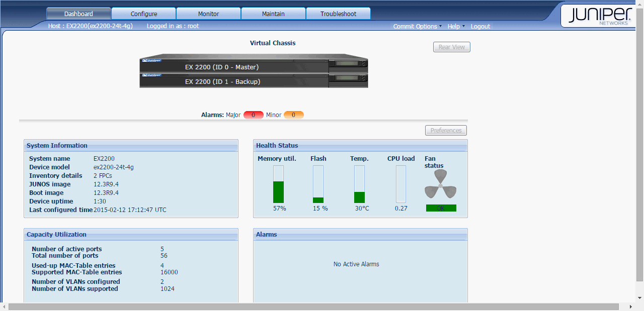Viewport: 644px width, 311px height.
Task: Click the Memory util. 57% reading
Action: (279, 209)
